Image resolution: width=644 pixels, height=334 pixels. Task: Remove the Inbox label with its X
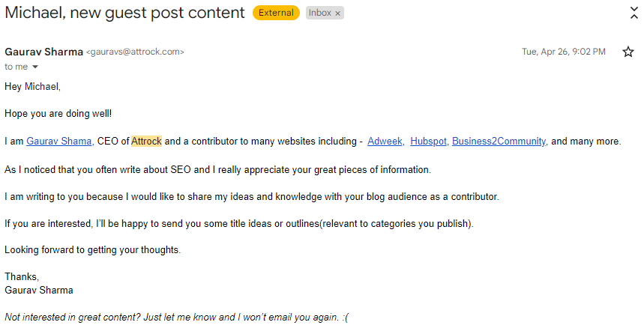(337, 13)
